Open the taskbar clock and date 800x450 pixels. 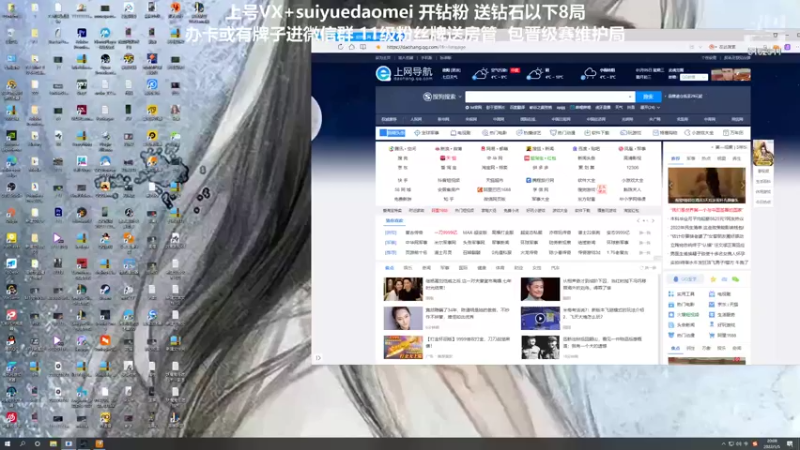pos(772,443)
